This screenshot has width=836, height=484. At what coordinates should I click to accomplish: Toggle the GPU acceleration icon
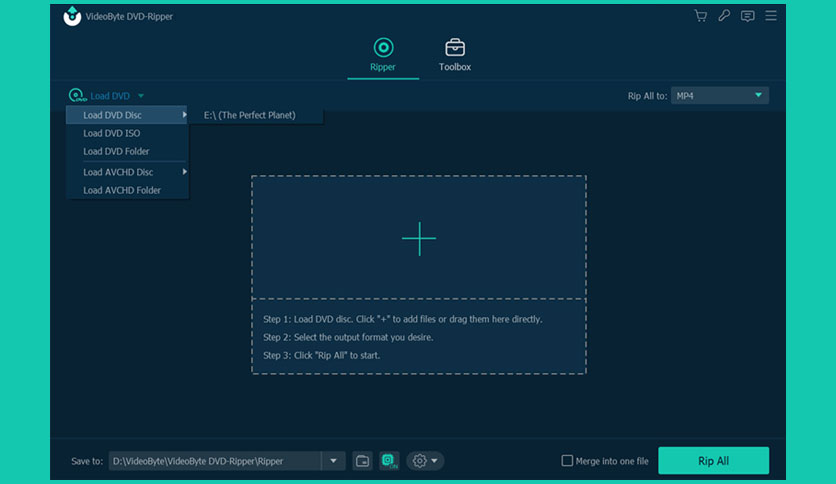389,461
